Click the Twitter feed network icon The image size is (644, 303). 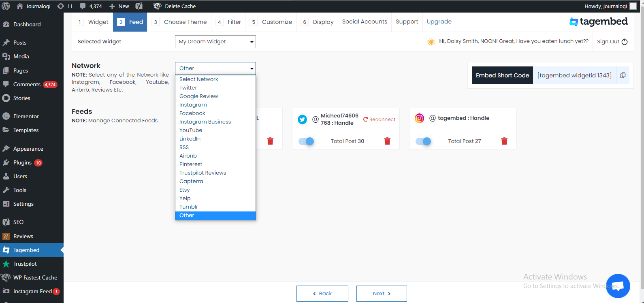pos(302,119)
